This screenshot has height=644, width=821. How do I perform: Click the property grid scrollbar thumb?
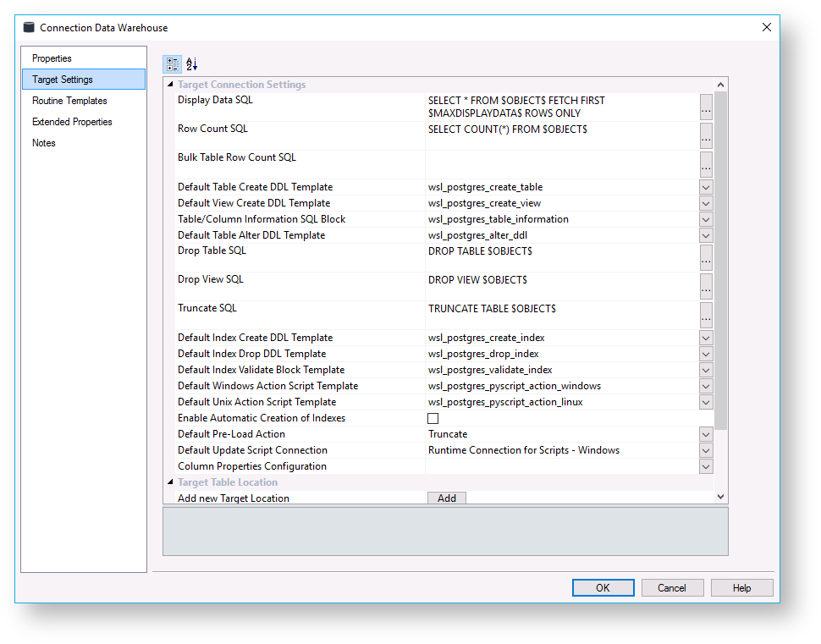[x=720, y=261]
